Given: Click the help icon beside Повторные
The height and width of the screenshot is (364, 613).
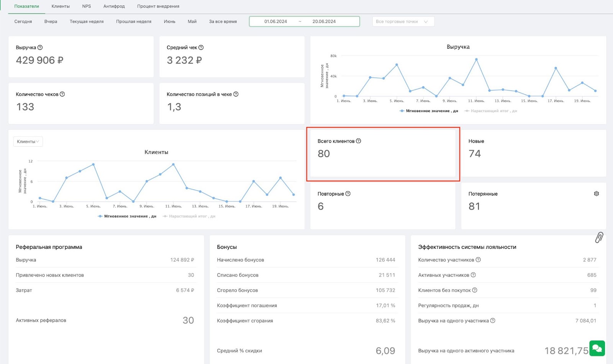Looking at the screenshot, I should (348, 194).
